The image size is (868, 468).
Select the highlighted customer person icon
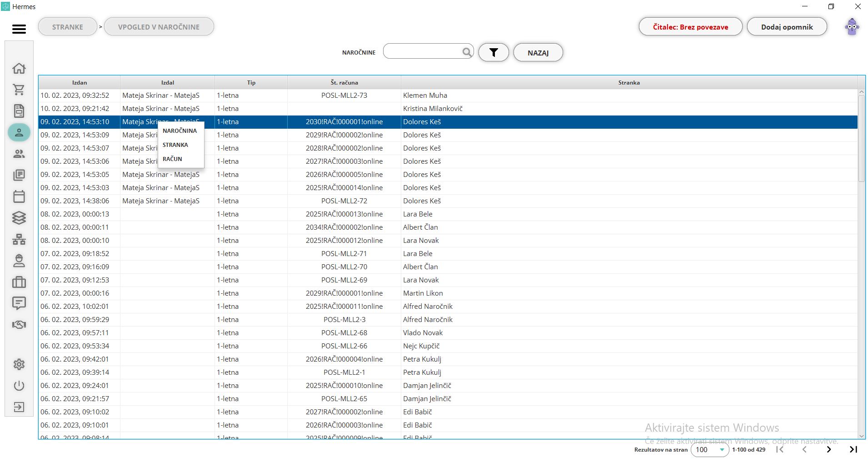[19, 132]
